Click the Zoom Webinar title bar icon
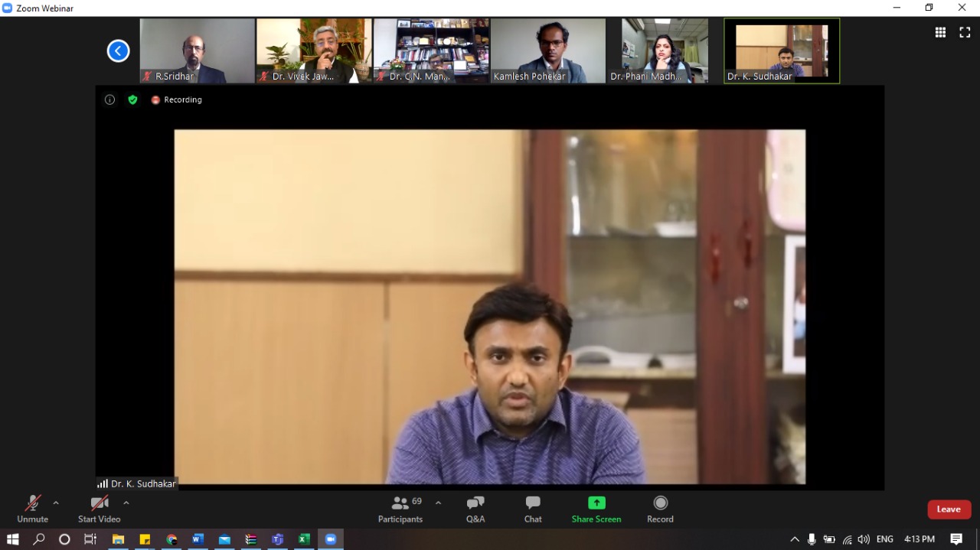Viewport: 980px width, 550px height. [x=7, y=8]
